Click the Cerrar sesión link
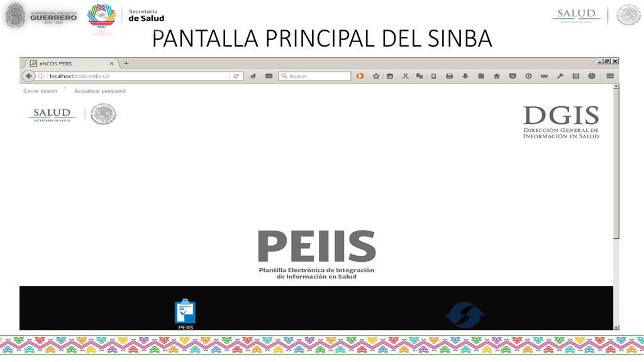644x362 pixels. tap(40, 90)
